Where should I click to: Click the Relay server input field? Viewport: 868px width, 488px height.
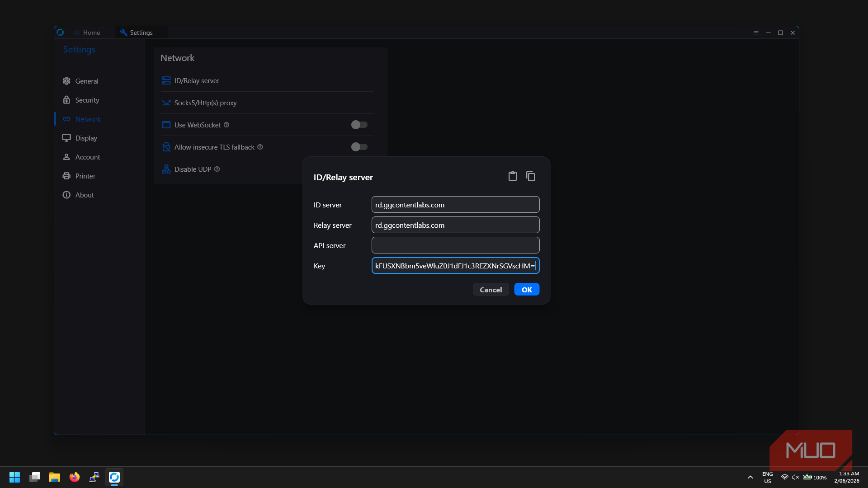(455, 225)
